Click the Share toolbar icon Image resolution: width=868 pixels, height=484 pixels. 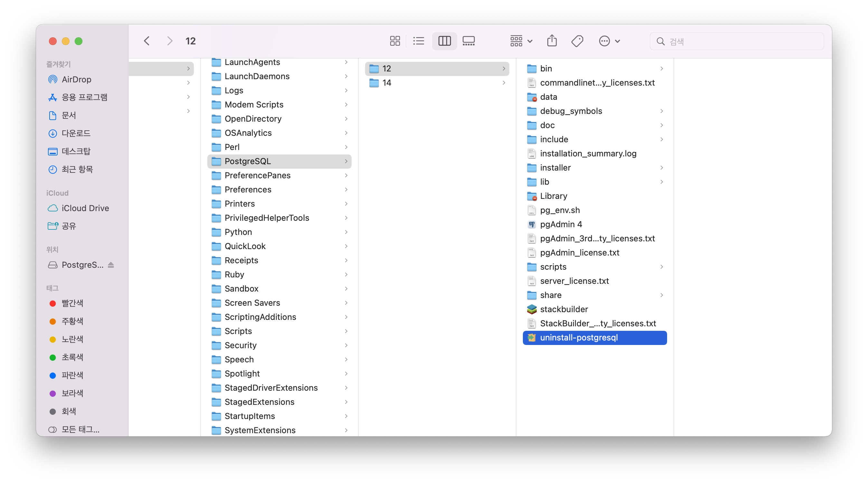pos(552,41)
